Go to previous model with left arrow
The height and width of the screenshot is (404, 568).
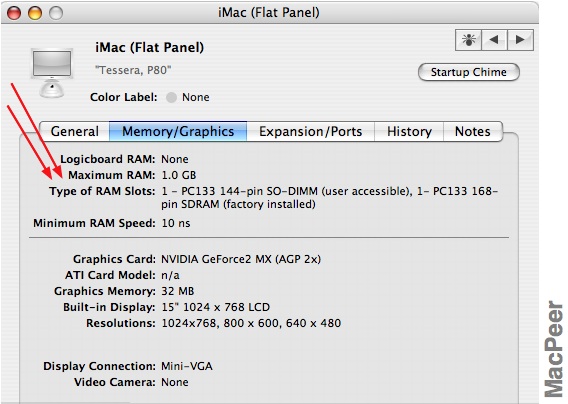[494, 39]
